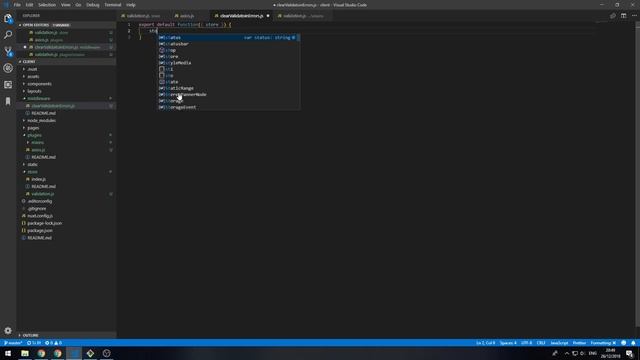Open the Go menu
This screenshot has height=360, width=640.
(78, 5)
